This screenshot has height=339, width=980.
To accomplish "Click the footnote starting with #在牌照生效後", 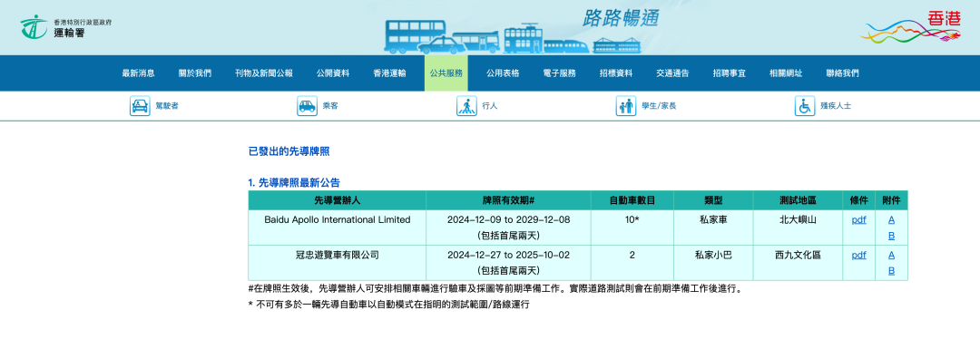I will coord(495,290).
